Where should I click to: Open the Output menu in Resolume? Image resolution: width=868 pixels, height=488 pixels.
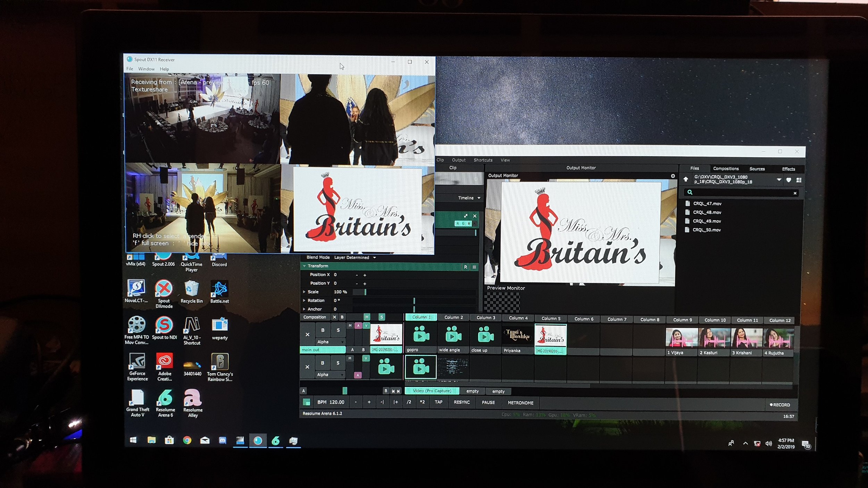pos(459,160)
